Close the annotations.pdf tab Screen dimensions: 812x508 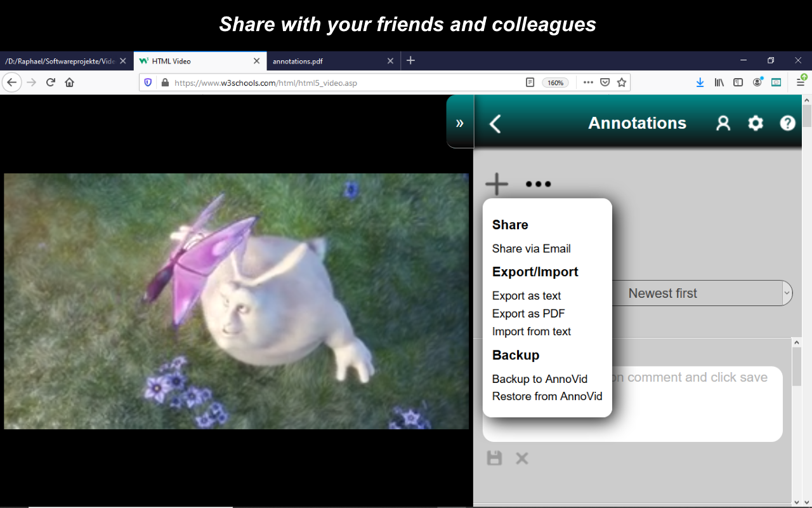(390, 61)
